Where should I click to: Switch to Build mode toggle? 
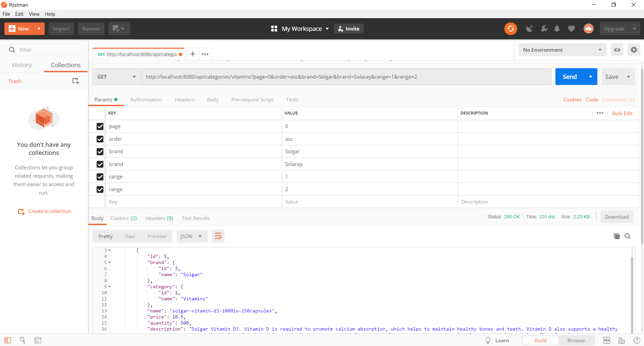(540, 340)
